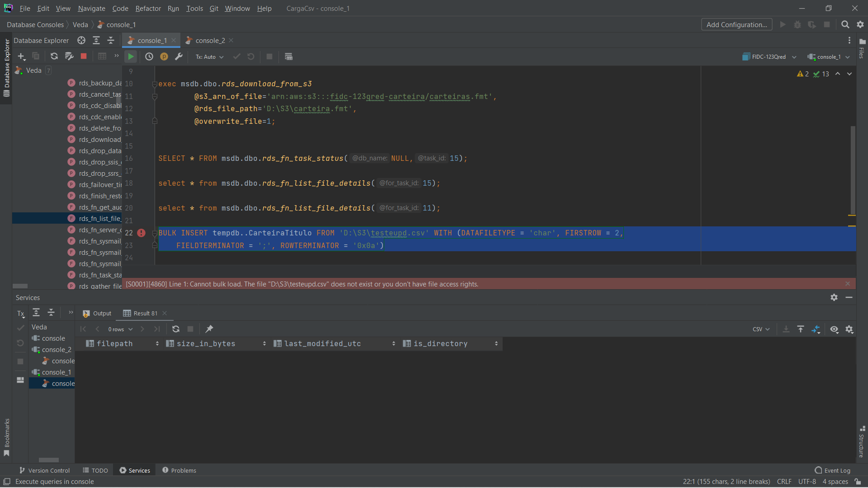
Task: Open CSV export format dropdown
Action: coord(761,329)
